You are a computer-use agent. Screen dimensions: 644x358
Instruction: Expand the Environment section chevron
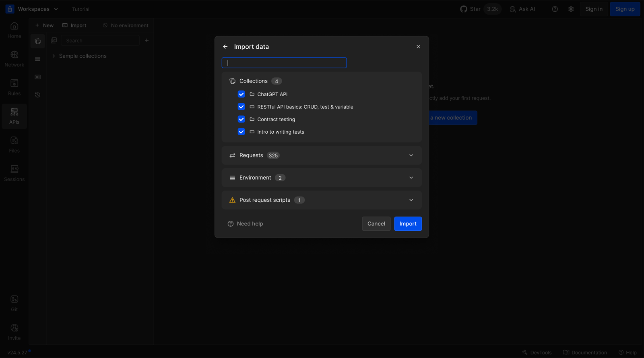(x=411, y=178)
